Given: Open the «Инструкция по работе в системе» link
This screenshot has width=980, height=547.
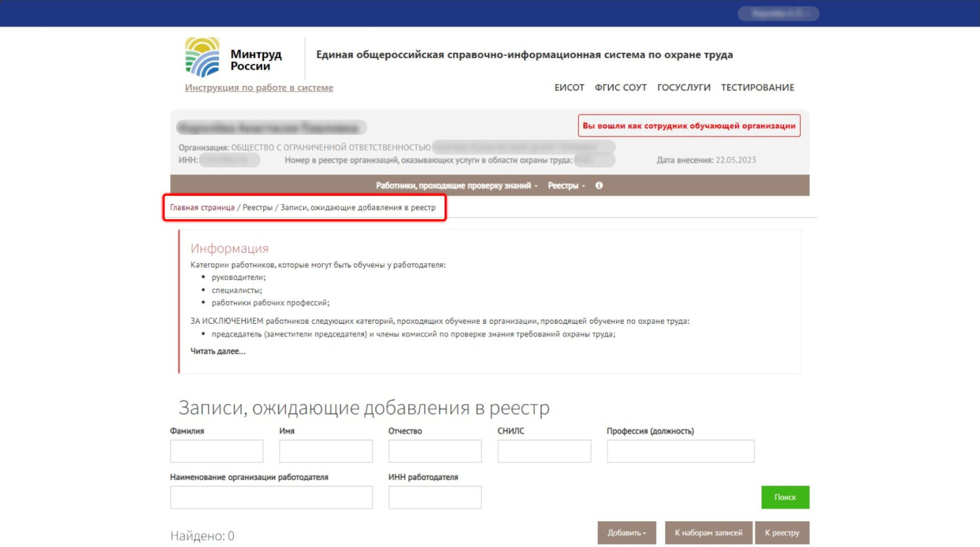Looking at the screenshot, I should (x=259, y=87).
